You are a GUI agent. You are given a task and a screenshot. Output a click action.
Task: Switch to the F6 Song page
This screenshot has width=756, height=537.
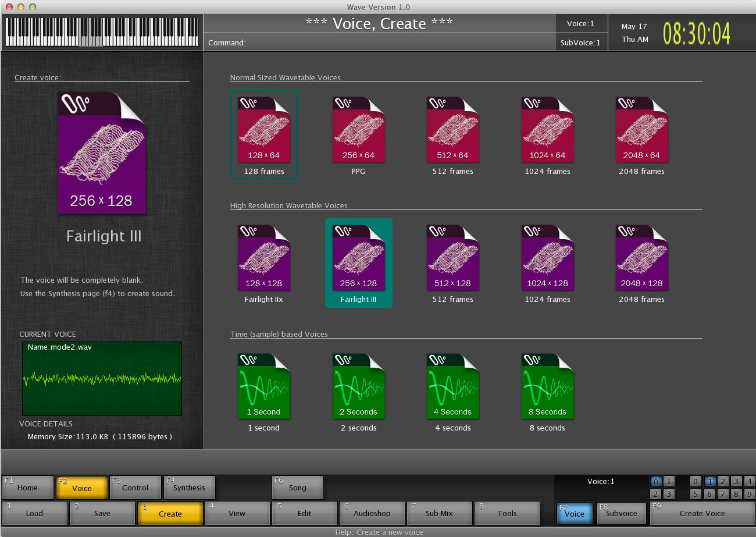298,488
